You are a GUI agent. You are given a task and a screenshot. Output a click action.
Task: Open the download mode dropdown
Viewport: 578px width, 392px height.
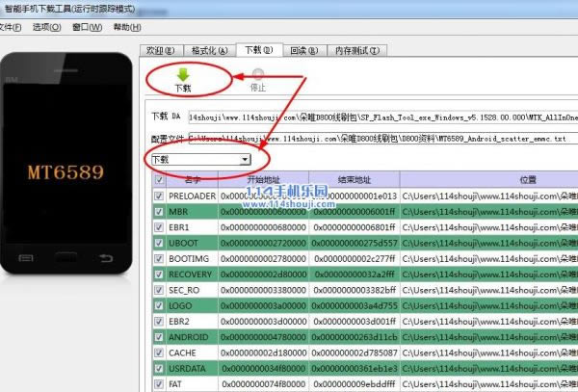pos(247,159)
